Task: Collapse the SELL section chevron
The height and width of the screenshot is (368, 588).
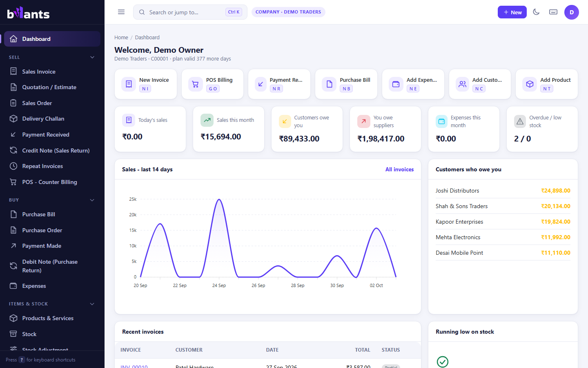Action: click(92, 57)
